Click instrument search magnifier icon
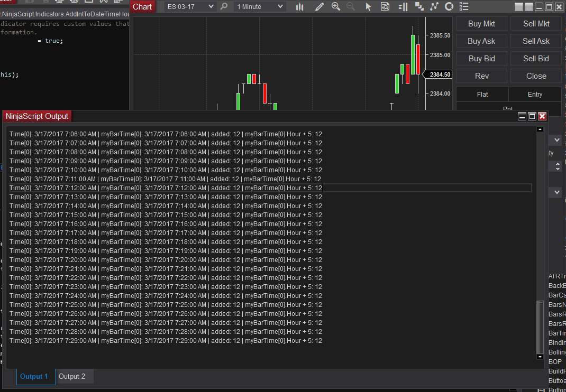Viewport: 566px width, 392px height. tap(224, 6)
